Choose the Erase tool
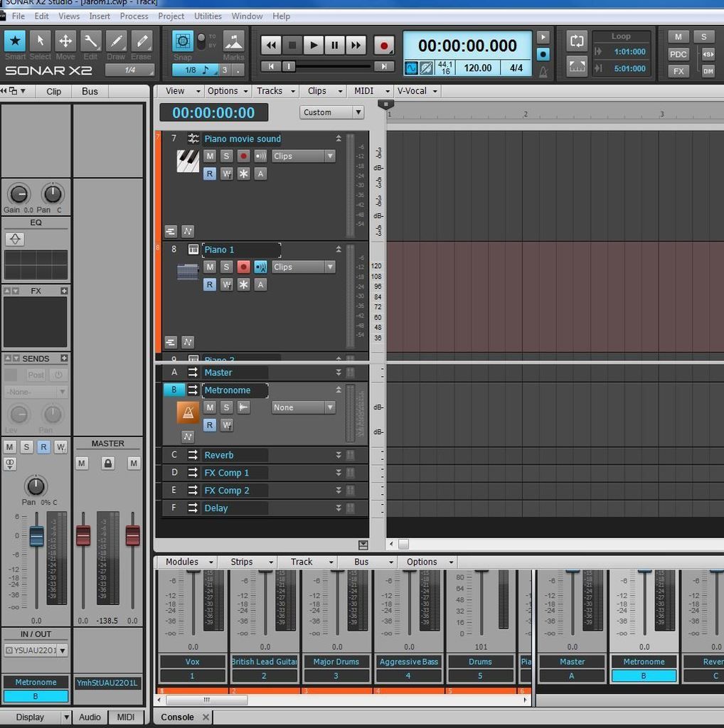Image resolution: width=724 pixels, height=728 pixels. click(x=142, y=42)
